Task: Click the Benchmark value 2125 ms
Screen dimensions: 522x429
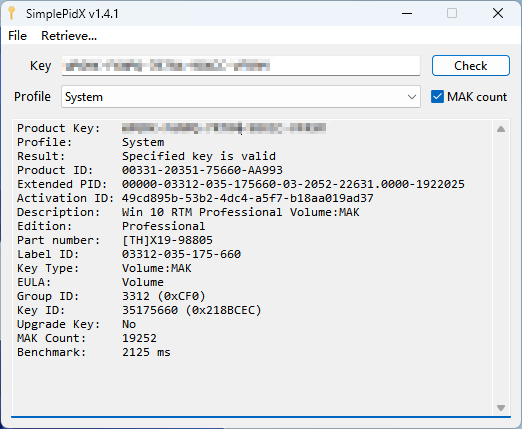Action: (146, 352)
